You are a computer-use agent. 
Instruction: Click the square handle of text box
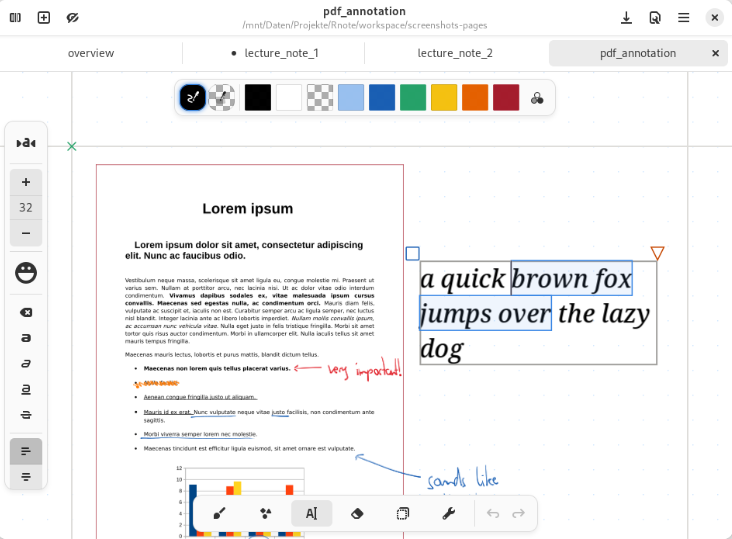[x=413, y=253]
